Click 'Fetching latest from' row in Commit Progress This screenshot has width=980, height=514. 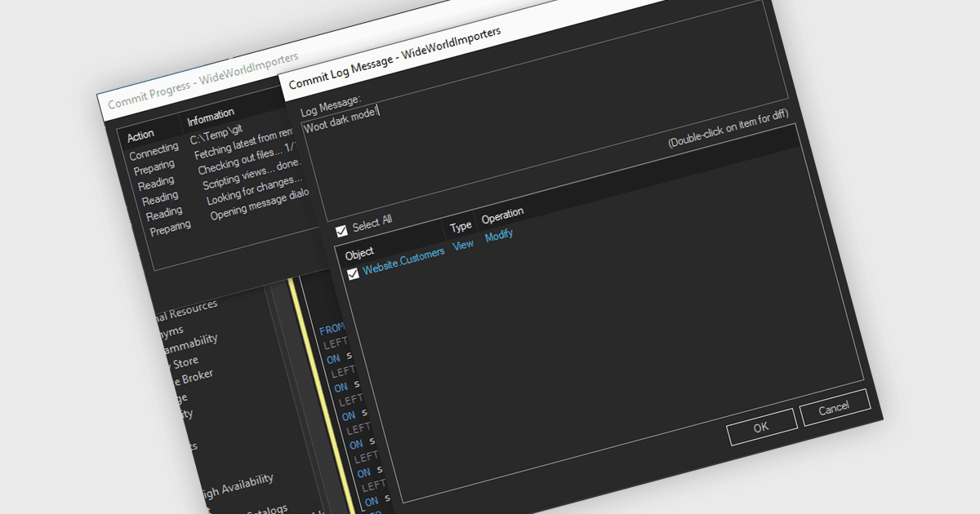point(243,141)
